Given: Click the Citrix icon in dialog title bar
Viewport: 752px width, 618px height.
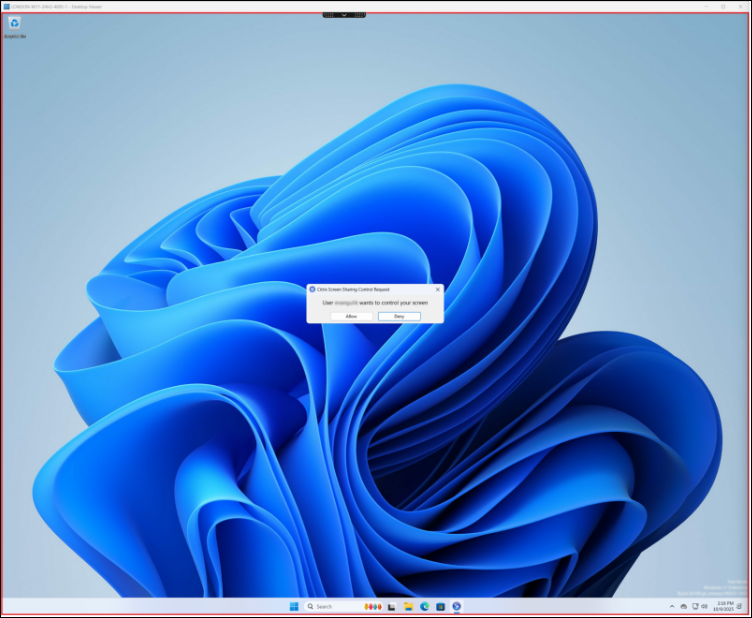Looking at the screenshot, I should [312, 290].
